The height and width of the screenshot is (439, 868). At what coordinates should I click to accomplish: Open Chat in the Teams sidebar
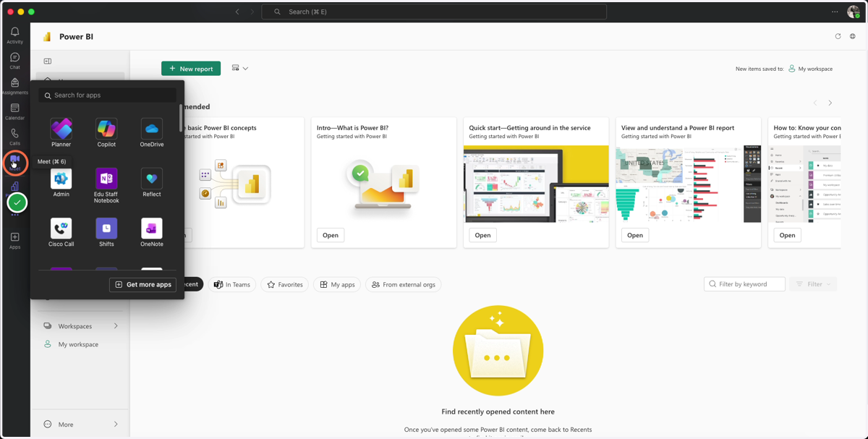pyautogui.click(x=14, y=61)
